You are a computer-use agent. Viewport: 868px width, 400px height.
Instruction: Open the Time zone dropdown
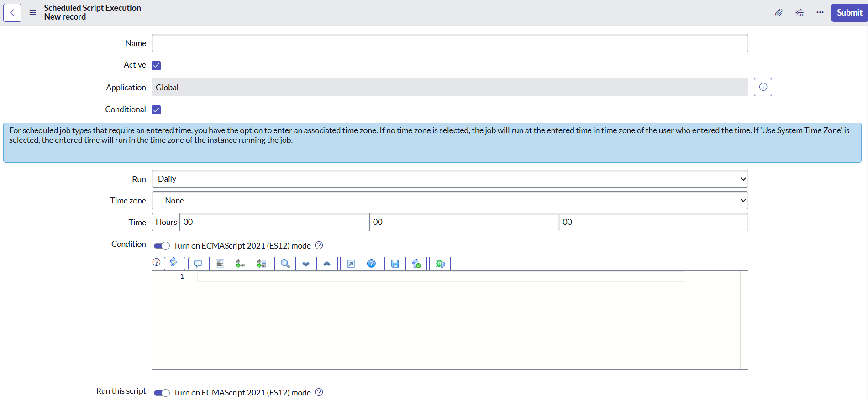(450, 201)
